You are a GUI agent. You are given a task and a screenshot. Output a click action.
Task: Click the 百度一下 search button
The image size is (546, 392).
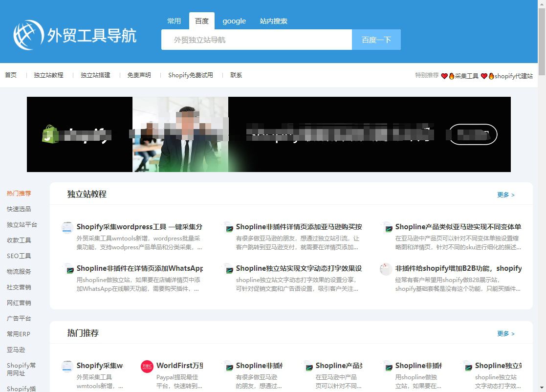[376, 40]
